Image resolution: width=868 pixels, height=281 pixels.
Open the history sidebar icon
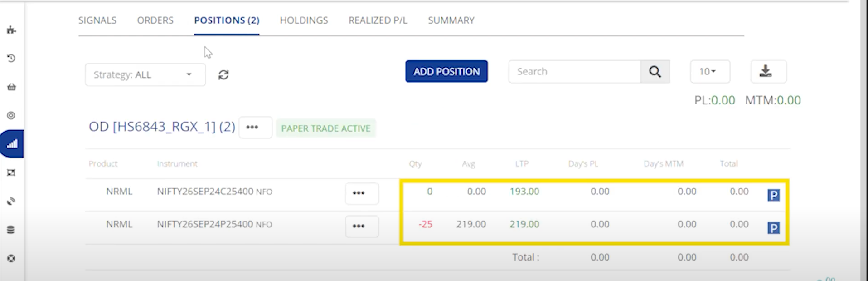click(x=11, y=58)
